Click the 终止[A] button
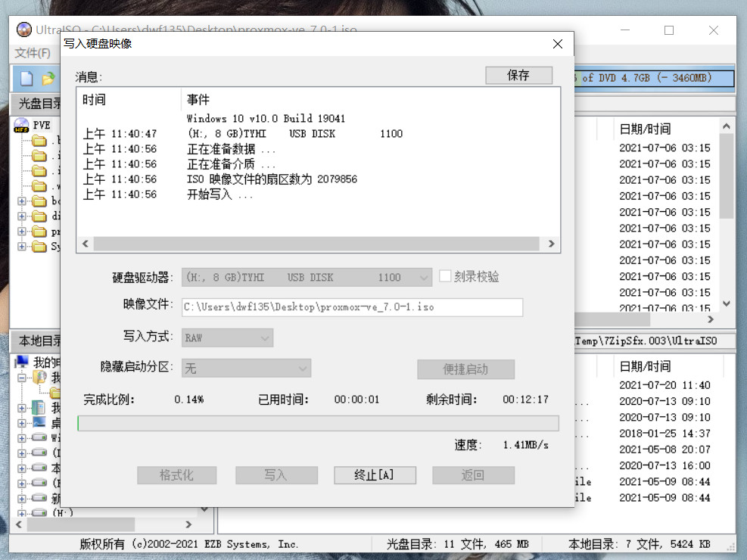This screenshot has width=747, height=560. [x=375, y=475]
